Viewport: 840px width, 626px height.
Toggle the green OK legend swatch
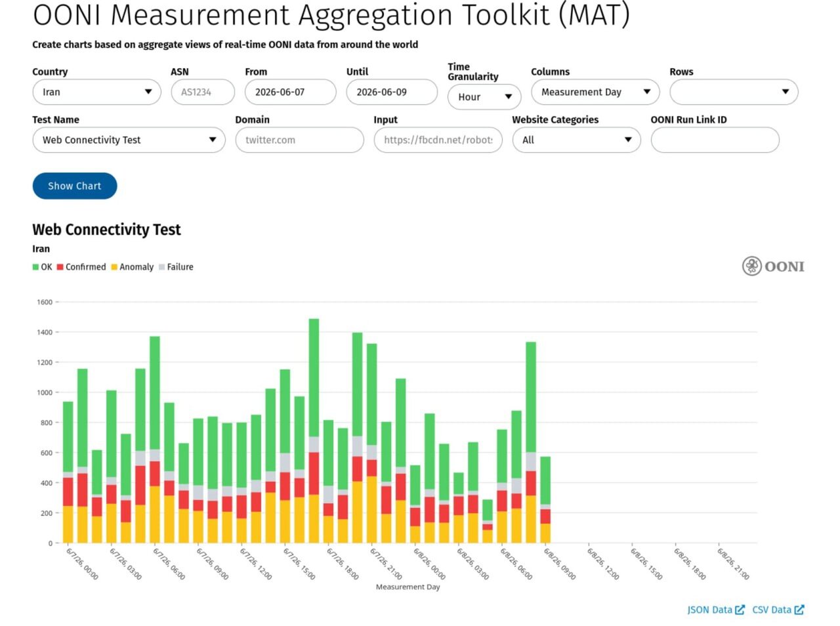(35, 267)
